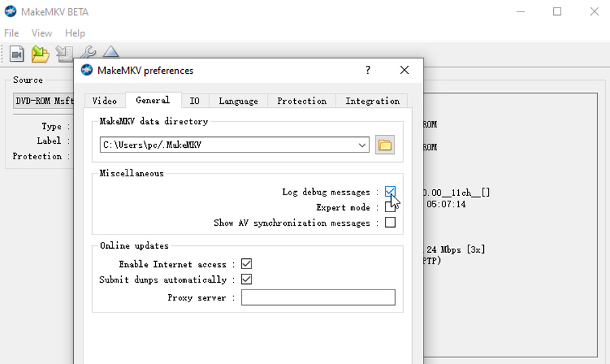Image resolution: width=610 pixels, height=364 pixels.
Task: Click into the Proxy server input field
Action: pos(319,298)
